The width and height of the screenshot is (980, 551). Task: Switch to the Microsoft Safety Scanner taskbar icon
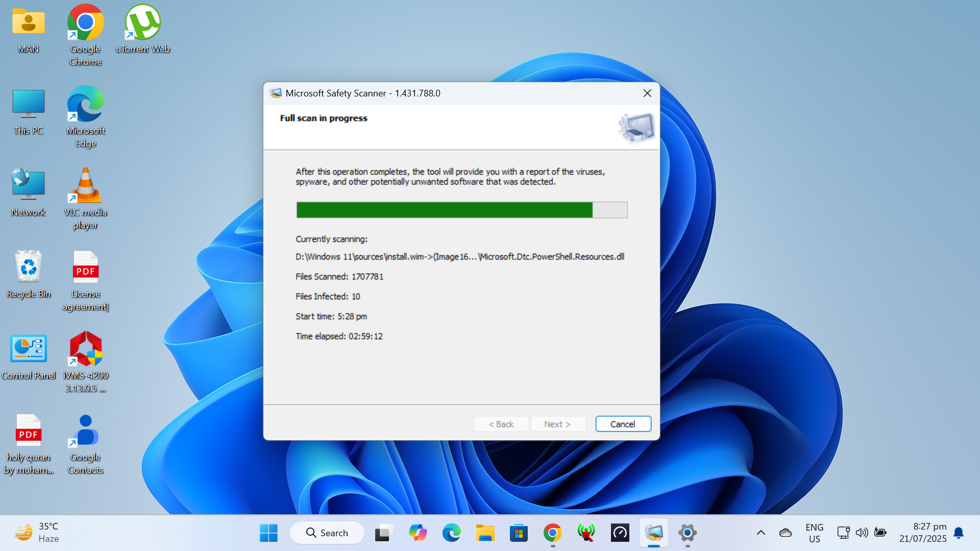(x=654, y=532)
